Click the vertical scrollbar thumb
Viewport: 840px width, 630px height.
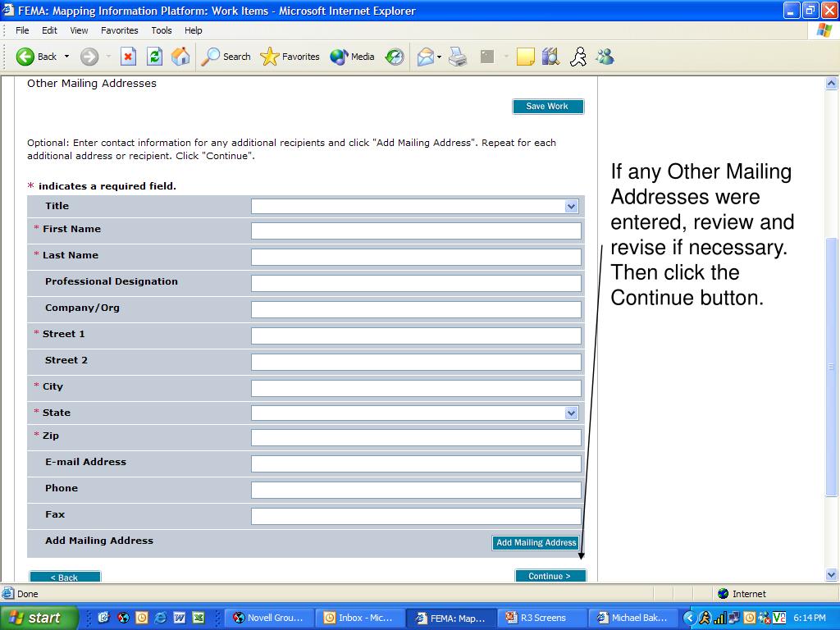(x=831, y=367)
